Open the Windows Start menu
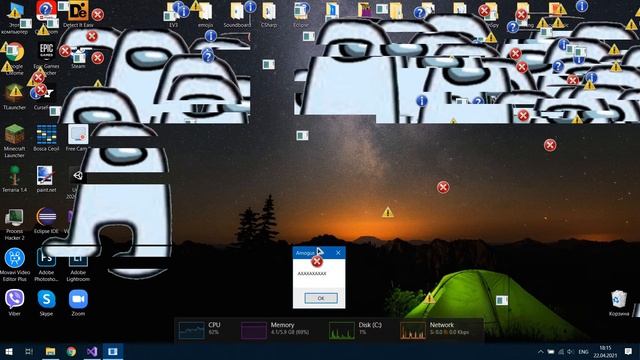Screen dimensions: 640x360 point(9,351)
